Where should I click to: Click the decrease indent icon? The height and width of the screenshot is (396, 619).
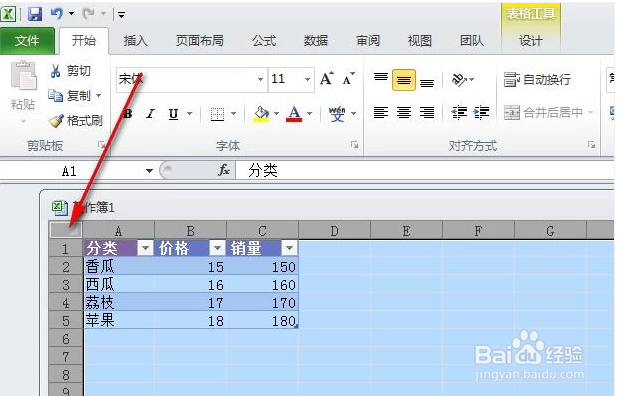(460, 113)
